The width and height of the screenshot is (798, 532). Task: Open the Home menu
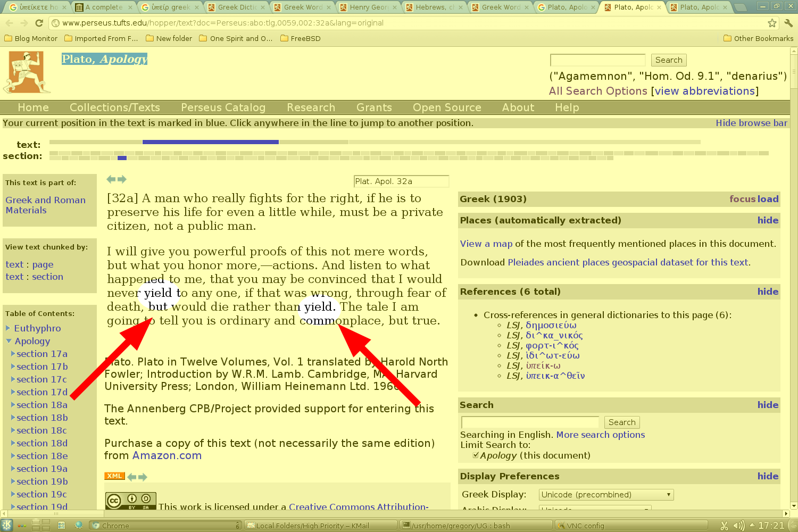[x=33, y=107]
